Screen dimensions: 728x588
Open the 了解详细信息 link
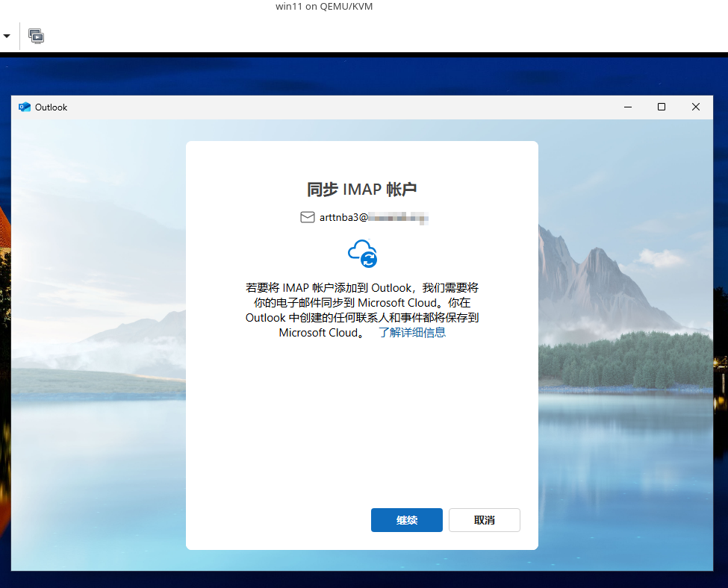[x=412, y=332]
